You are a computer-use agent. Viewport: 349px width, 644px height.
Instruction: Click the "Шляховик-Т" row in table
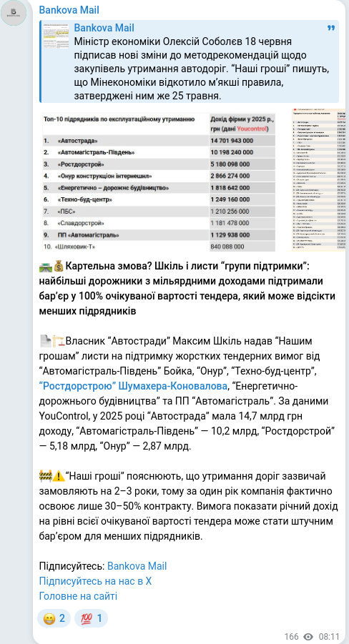[x=159, y=247]
